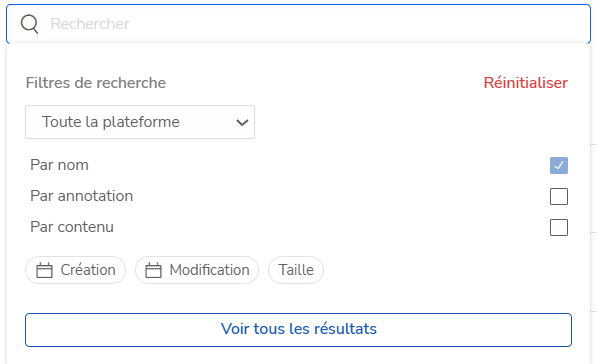Uncheck the Par nom checkbox

pos(559,165)
